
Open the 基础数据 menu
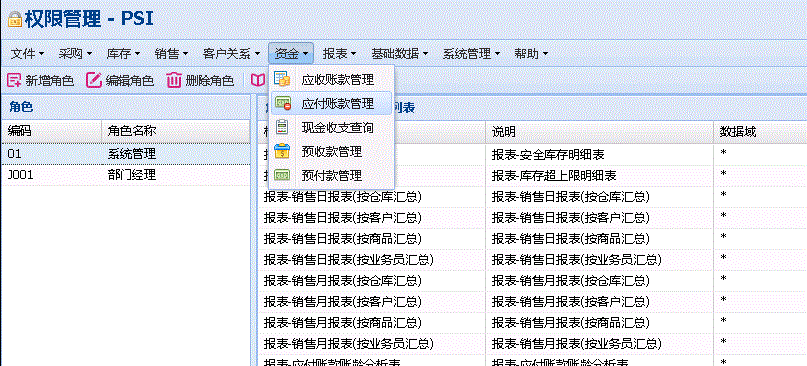pos(399,54)
